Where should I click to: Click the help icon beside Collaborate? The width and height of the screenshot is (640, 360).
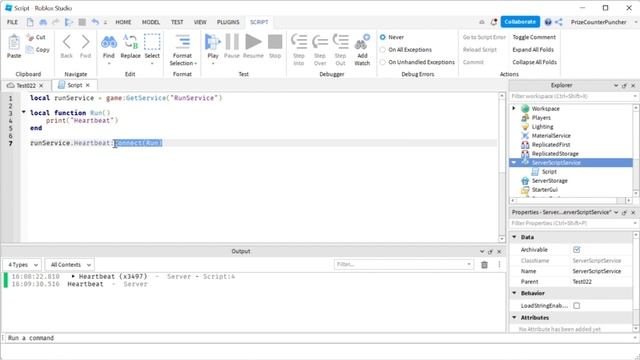click(x=548, y=22)
